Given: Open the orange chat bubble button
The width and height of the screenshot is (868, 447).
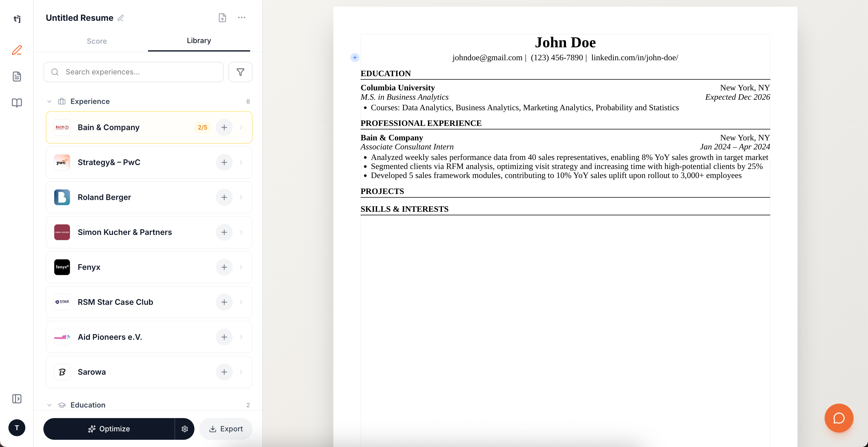Looking at the screenshot, I should [838, 418].
